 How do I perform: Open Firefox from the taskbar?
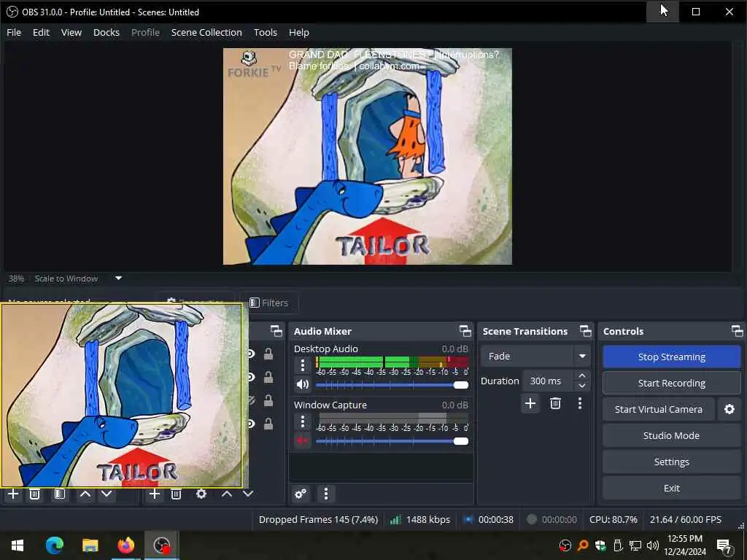(125, 545)
